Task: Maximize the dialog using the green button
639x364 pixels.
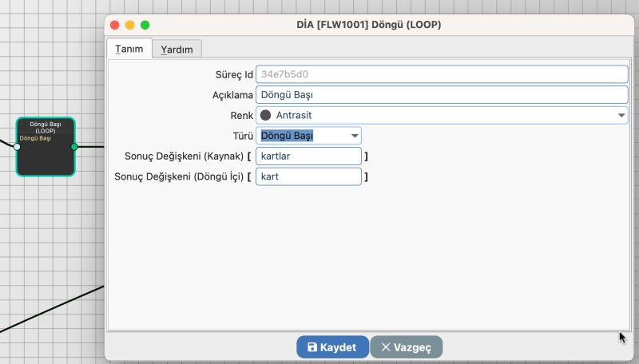Action: coord(145,26)
